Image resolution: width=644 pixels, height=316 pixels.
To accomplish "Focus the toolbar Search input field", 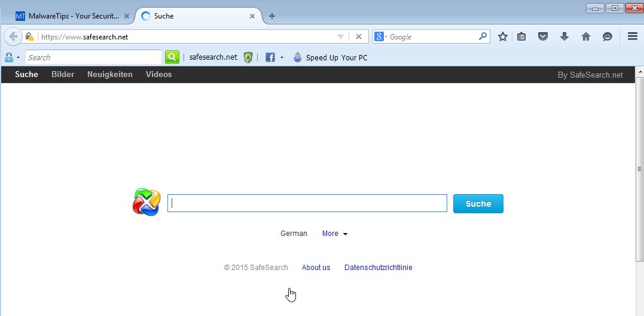I will coord(94,57).
